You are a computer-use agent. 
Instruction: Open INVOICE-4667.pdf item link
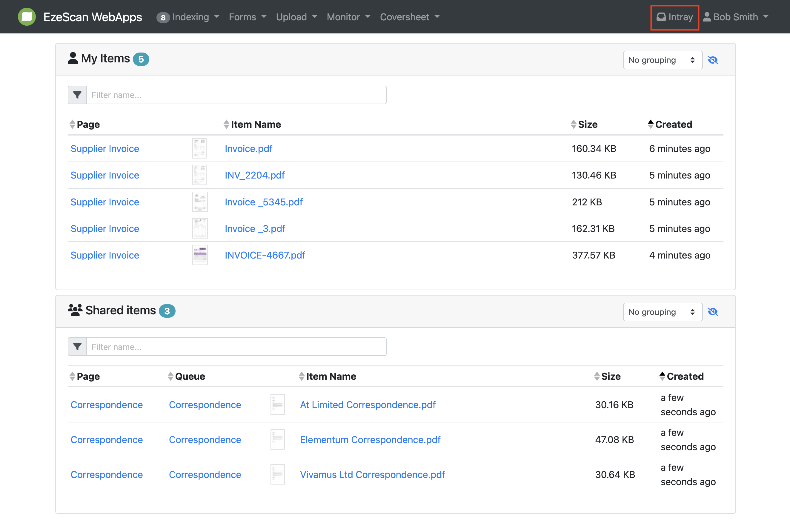[265, 255]
